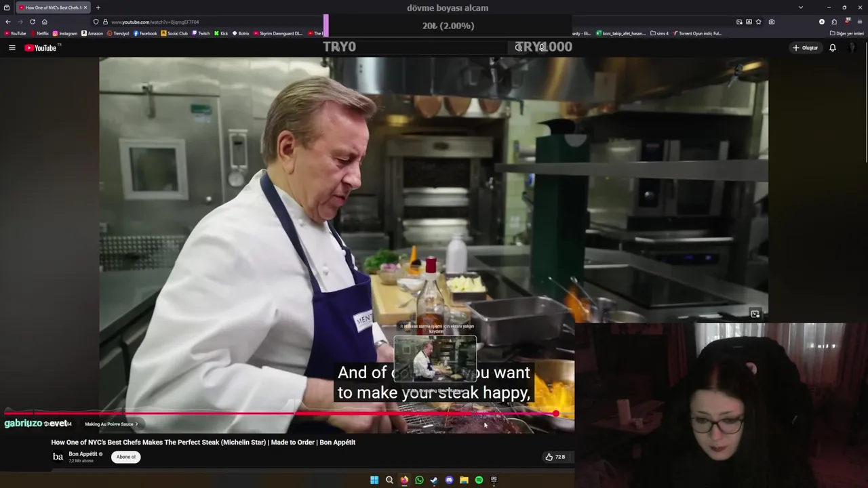Click the Oluştur create button
This screenshot has width=868, height=488.
point(806,47)
